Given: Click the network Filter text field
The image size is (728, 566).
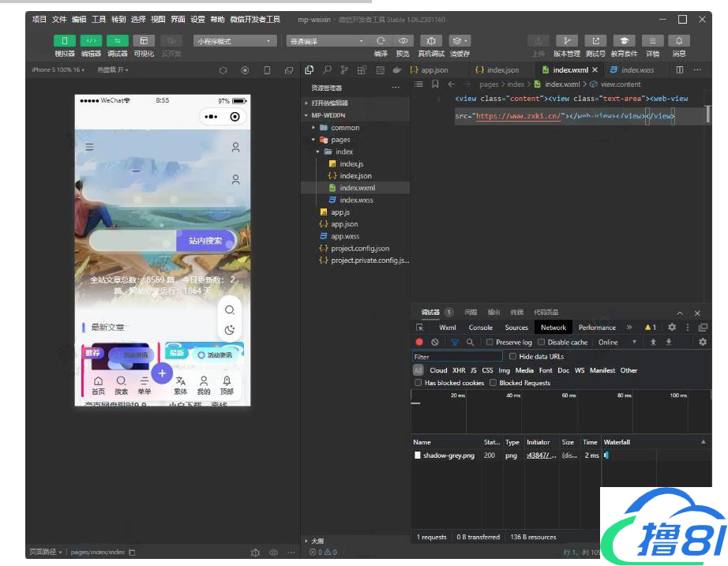Looking at the screenshot, I should pos(456,357).
